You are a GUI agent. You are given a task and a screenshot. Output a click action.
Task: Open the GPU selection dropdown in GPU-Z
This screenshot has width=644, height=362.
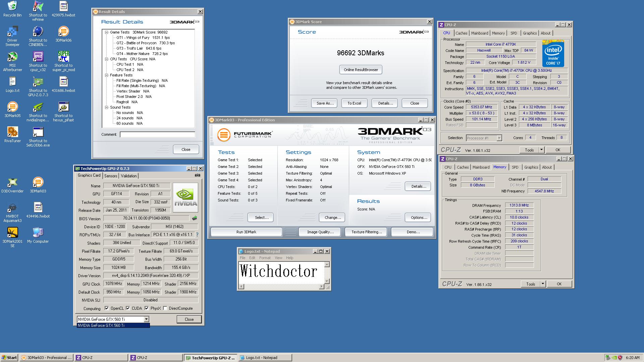[146, 319]
